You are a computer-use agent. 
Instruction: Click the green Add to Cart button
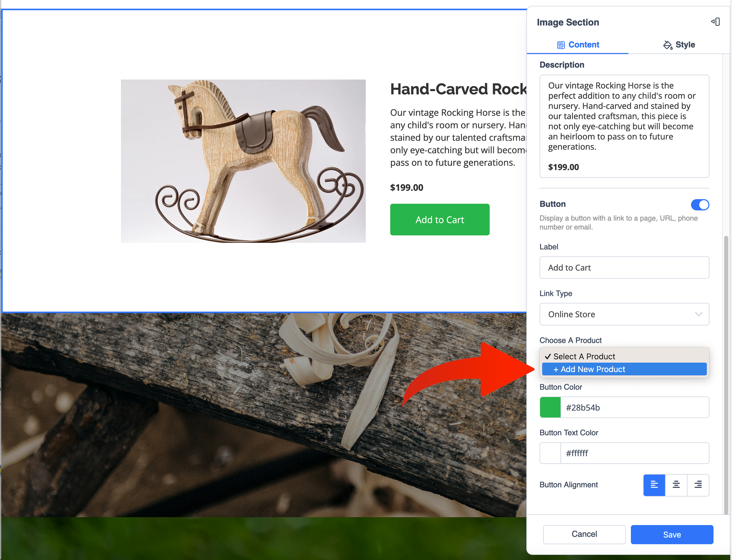[440, 220]
